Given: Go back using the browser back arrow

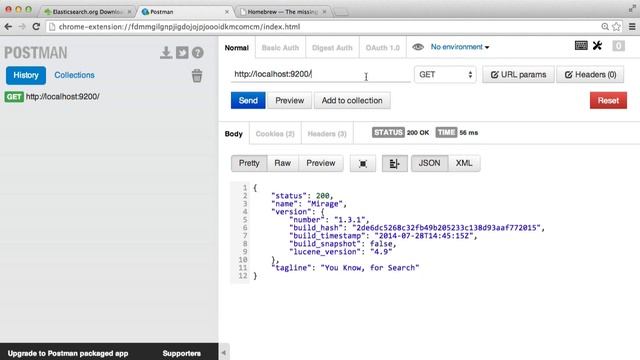Looking at the screenshot, I should coord(8,27).
